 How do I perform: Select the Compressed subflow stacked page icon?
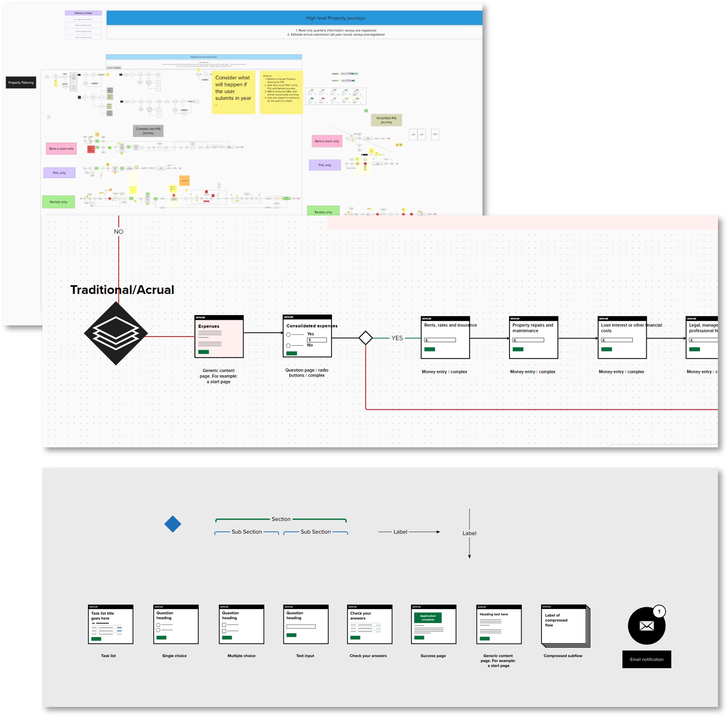click(565, 626)
